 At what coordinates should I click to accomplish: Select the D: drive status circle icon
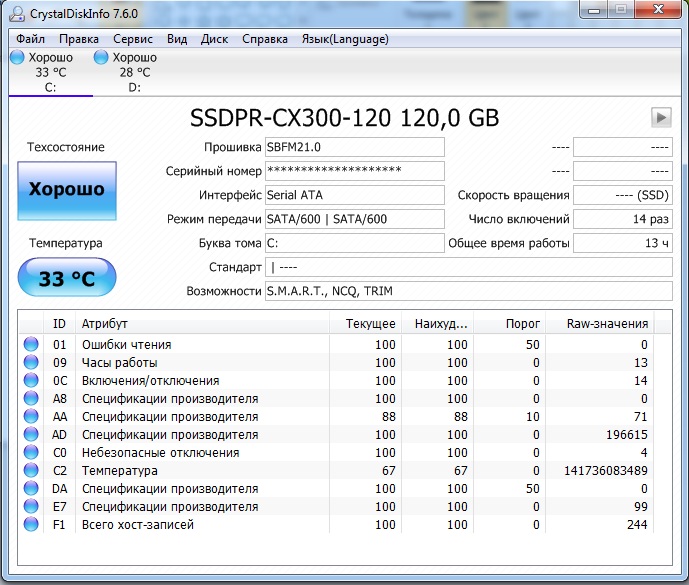click(101, 57)
